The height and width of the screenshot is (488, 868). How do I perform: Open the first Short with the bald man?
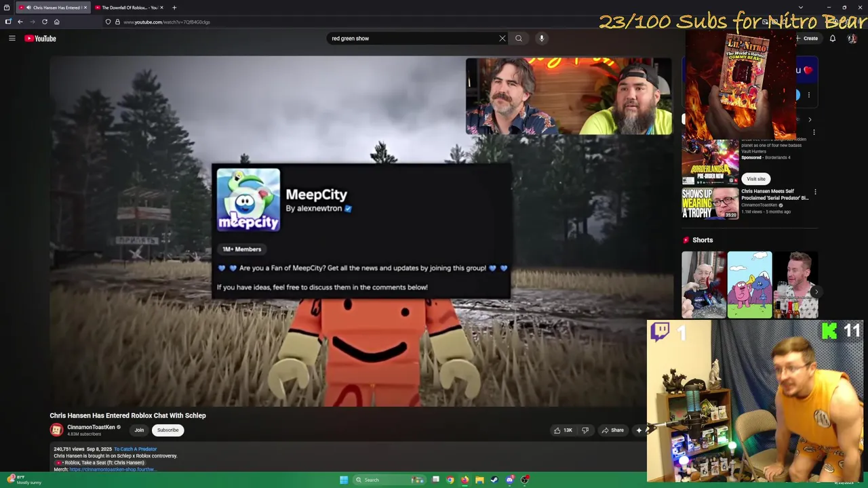(703, 285)
